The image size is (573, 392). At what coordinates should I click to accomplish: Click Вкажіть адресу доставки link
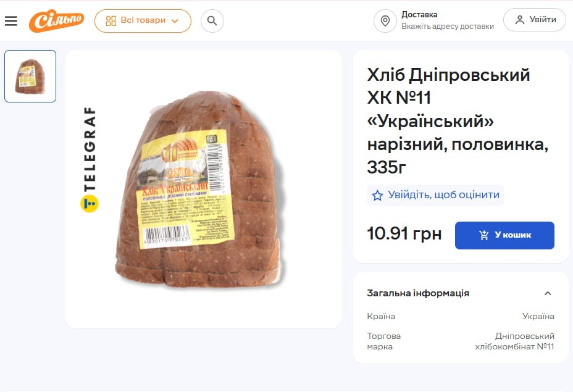pos(448,27)
